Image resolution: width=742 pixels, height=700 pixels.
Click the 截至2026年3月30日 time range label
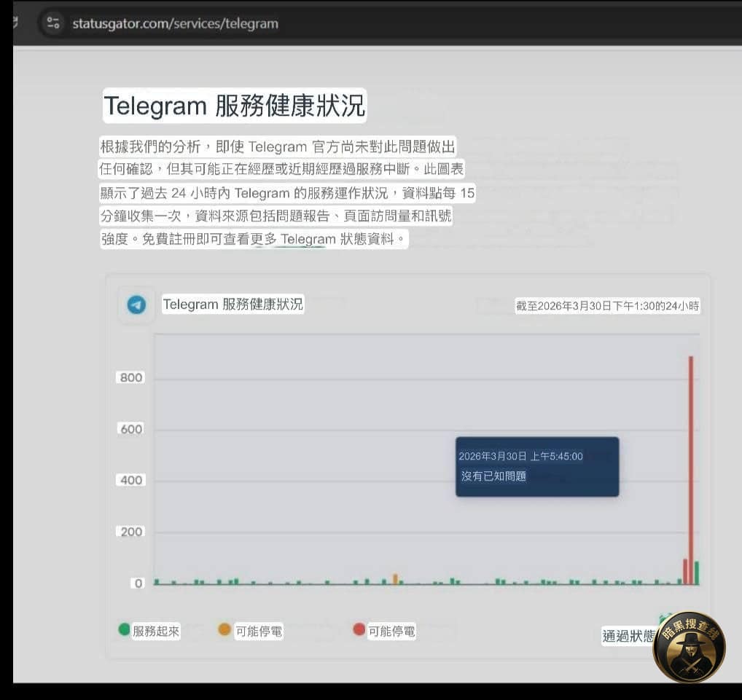(608, 306)
